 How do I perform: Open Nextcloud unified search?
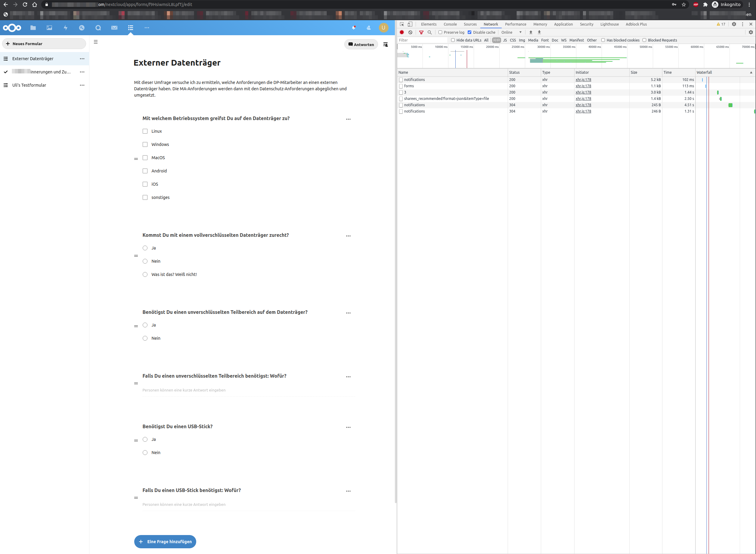[98, 28]
